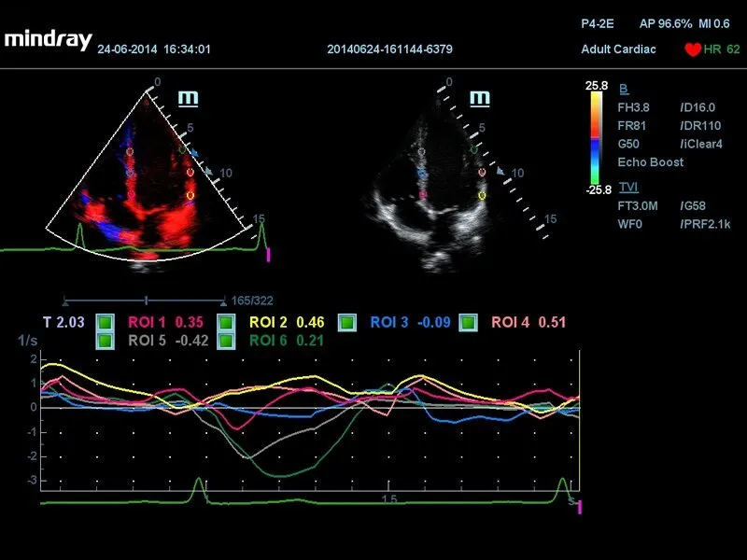The image size is (747, 560).
Task: Click the iClear4 parameter
Action: pyautogui.click(x=701, y=144)
